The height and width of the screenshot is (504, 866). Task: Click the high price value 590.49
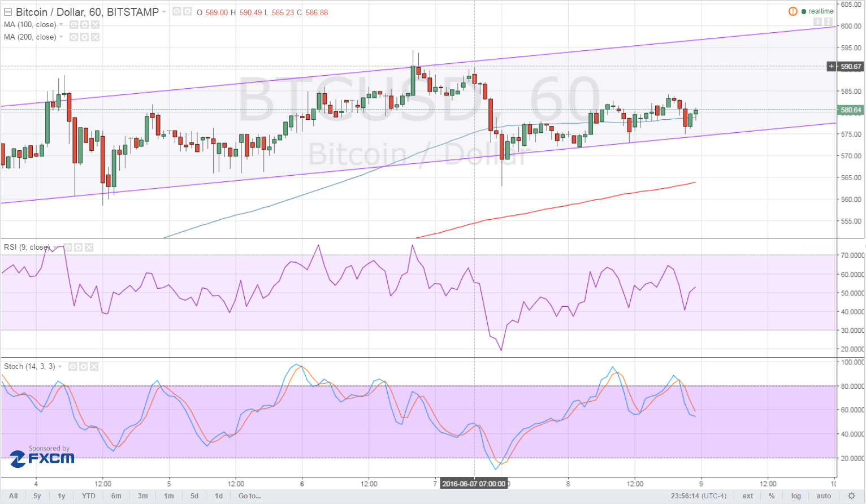point(251,12)
